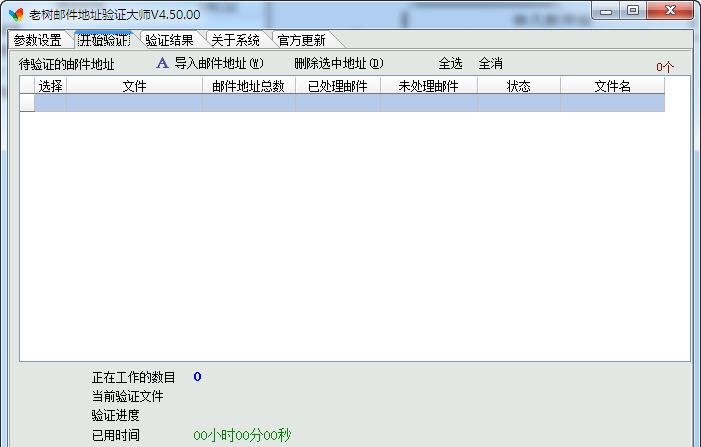Screen dimensions: 701x447
Task: Click the blue 0 working count value
Action: pyautogui.click(x=197, y=376)
